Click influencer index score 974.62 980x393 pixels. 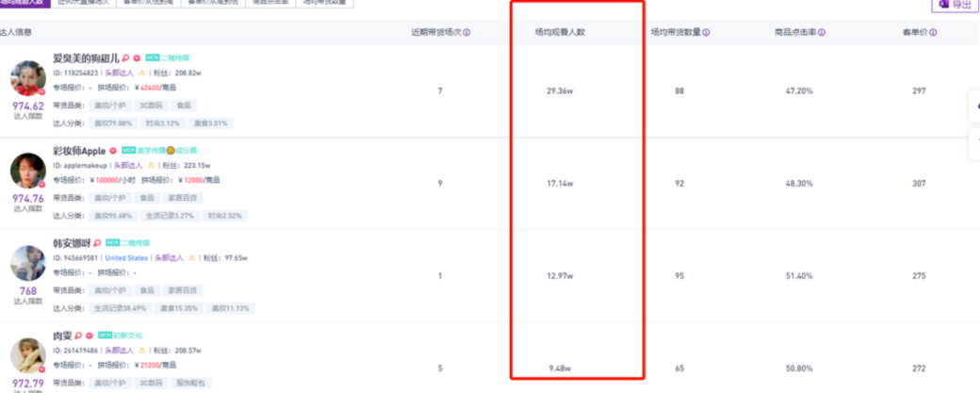point(28,106)
